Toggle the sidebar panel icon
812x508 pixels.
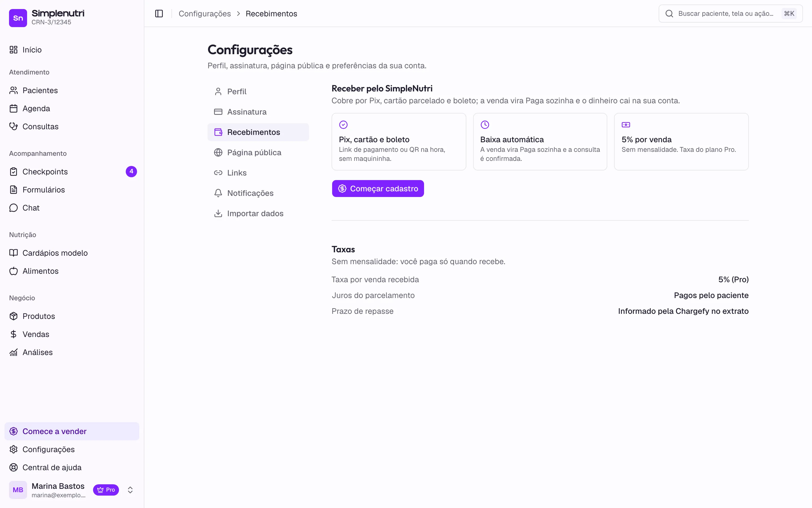point(159,14)
